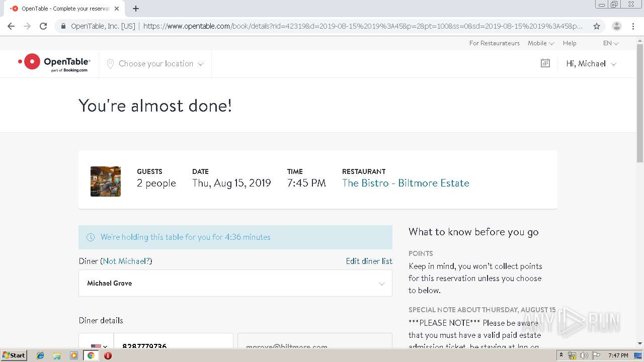Open the upcoming reservations calendar icon
Viewport: 644px width, 362px height.
tap(545, 63)
